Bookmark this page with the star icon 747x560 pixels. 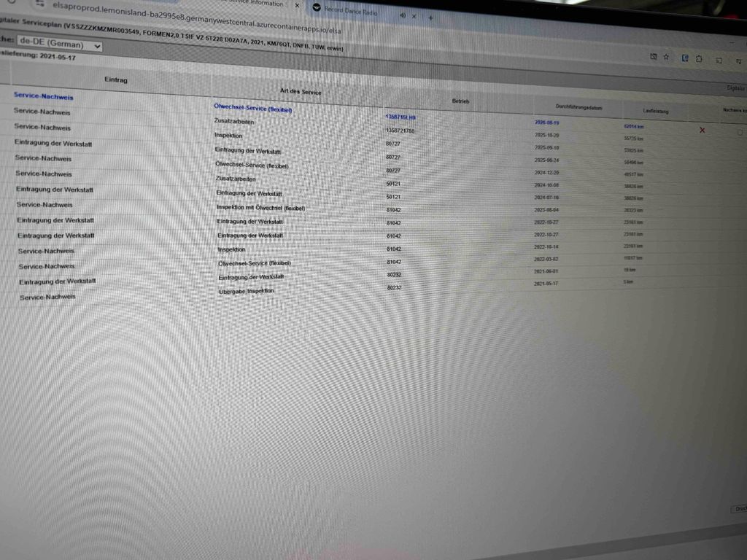click(x=666, y=57)
